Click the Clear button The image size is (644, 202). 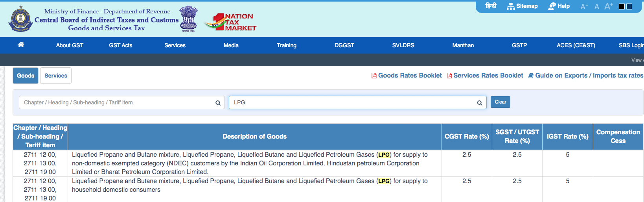(500, 102)
